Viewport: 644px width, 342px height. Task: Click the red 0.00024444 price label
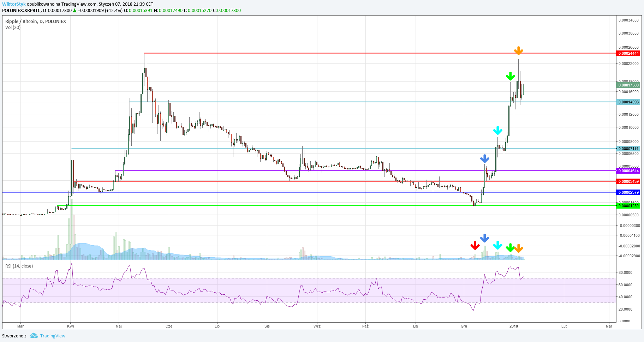(628, 53)
